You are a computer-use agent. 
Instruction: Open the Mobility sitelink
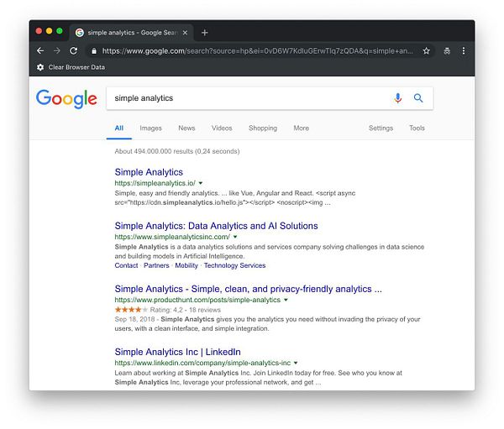[x=186, y=265]
